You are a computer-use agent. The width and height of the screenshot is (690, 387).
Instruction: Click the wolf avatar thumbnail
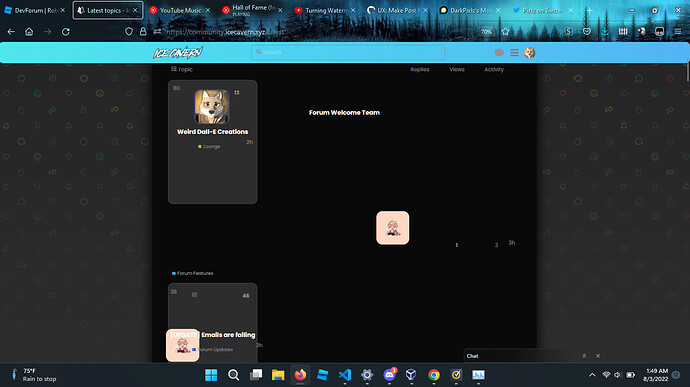tap(212, 107)
